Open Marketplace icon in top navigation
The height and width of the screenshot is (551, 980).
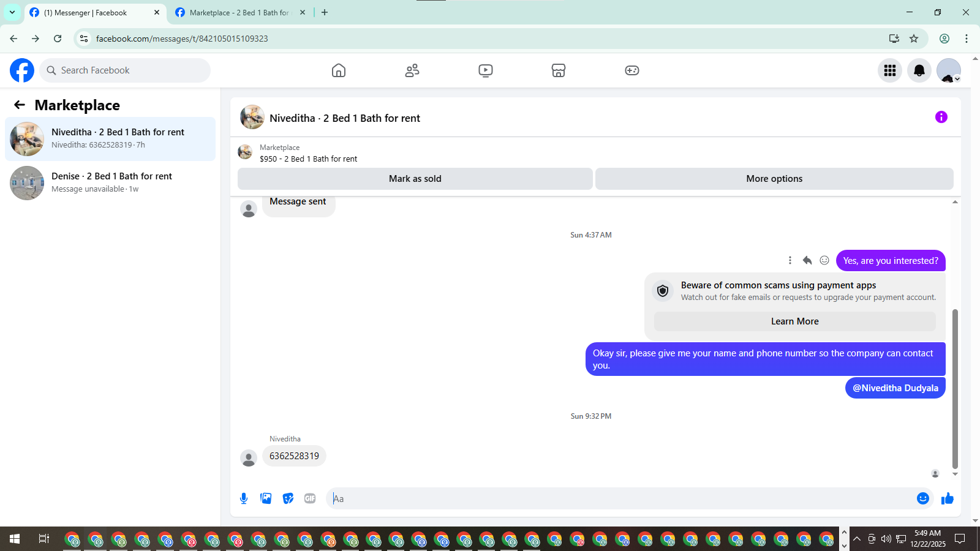[559, 70]
